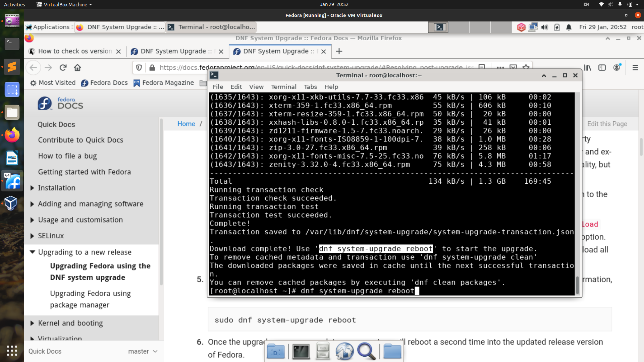
Task: Click the Firefox reload page icon
Action: pyautogui.click(x=63, y=68)
